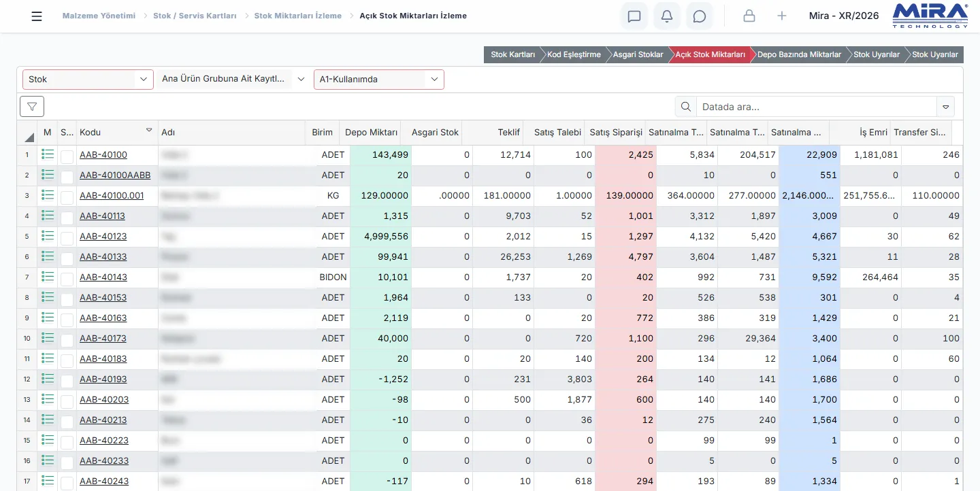Open the notifications bell

coord(667,16)
